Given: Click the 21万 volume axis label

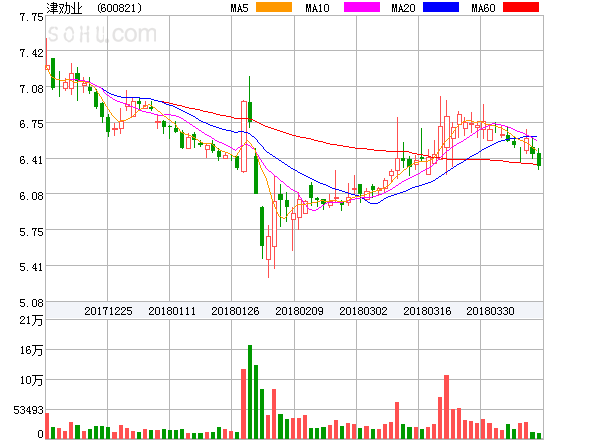Looking at the screenshot, I should [31, 320].
